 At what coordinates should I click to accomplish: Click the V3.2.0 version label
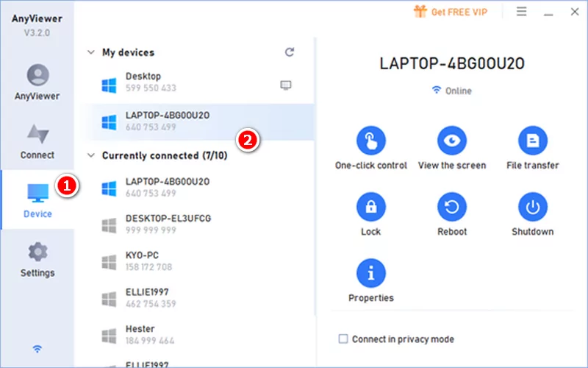tap(37, 32)
